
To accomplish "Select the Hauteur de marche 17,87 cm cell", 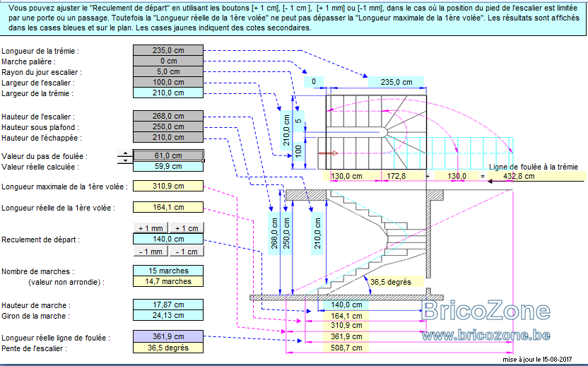I will tap(168, 305).
